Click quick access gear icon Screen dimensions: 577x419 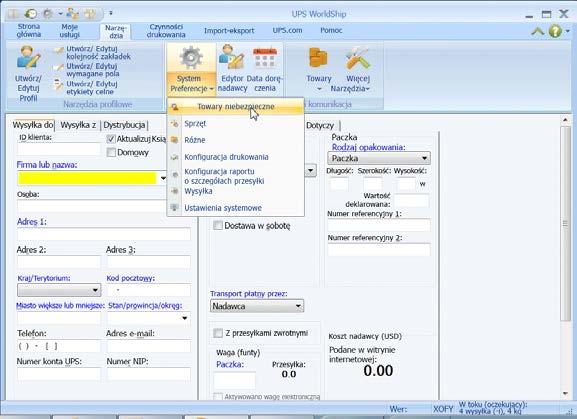click(48, 14)
